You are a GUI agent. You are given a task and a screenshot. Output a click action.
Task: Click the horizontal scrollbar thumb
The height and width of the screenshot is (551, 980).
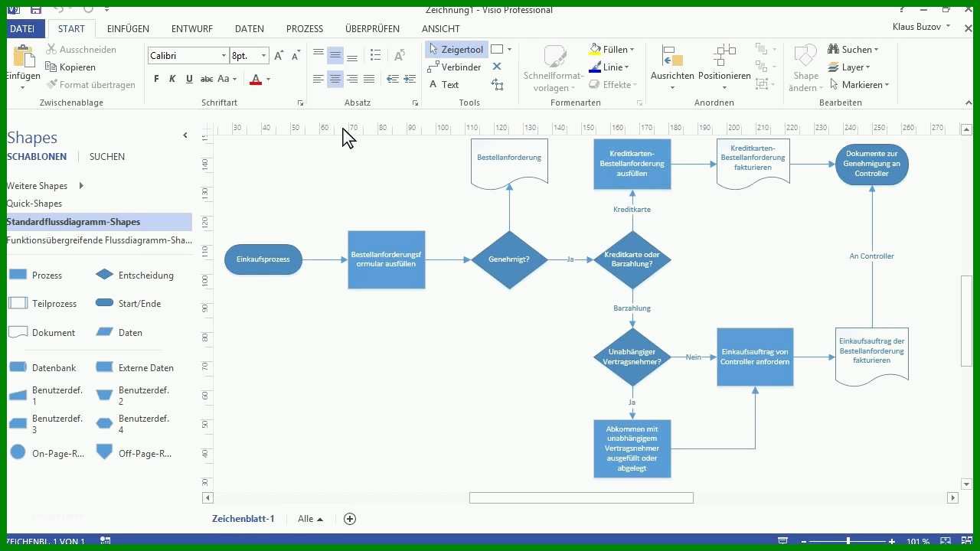pyautogui.click(x=581, y=498)
